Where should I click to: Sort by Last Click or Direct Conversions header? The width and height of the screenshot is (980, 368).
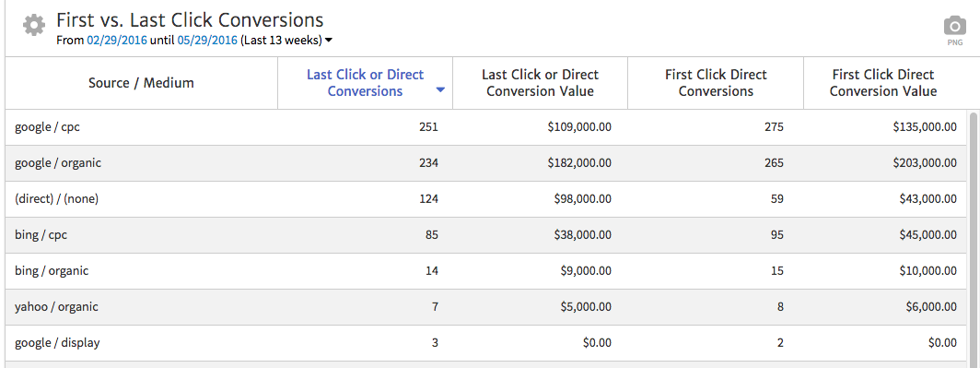[x=365, y=83]
